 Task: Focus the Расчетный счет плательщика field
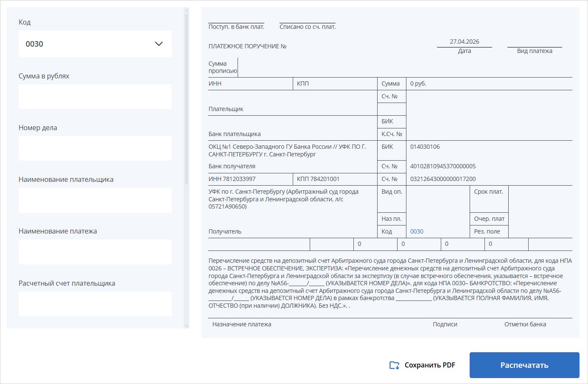[x=95, y=303]
